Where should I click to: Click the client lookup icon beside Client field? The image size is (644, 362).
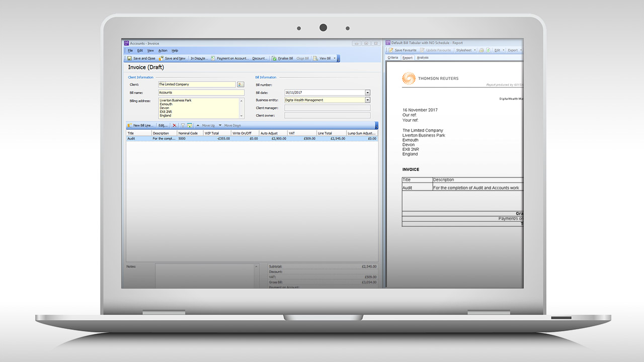click(240, 84)
